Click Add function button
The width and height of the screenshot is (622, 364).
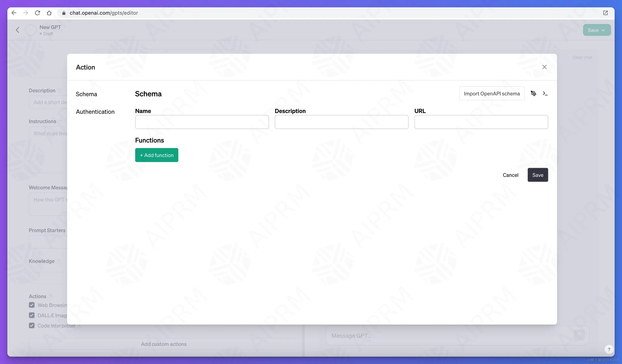(x=157, y=155)
